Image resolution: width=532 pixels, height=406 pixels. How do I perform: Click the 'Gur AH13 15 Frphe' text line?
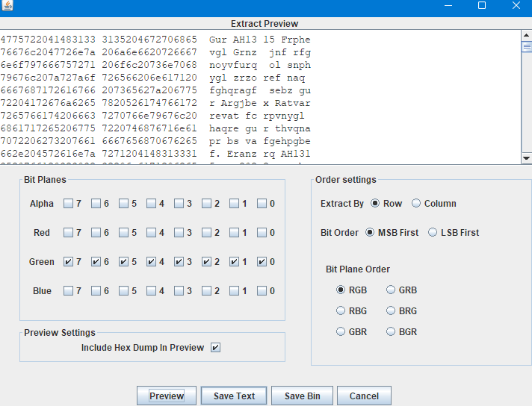pyautogui.click(x=259, y=40)
